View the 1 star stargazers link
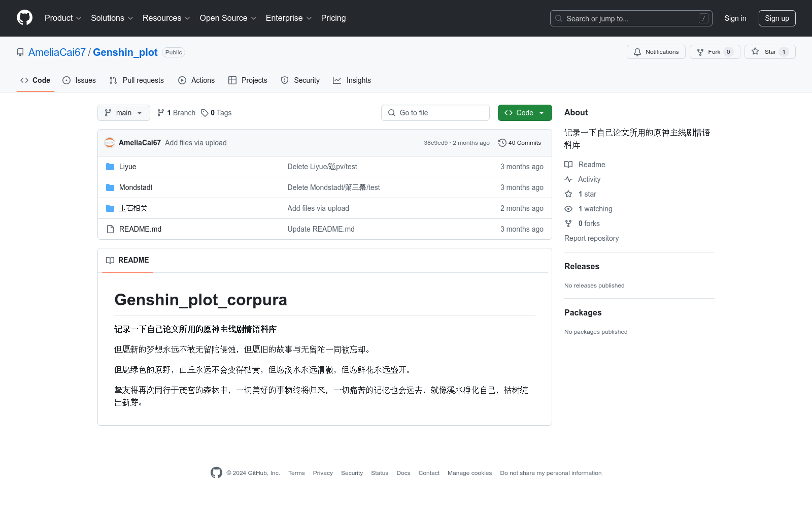 click(x=581, y=194)
